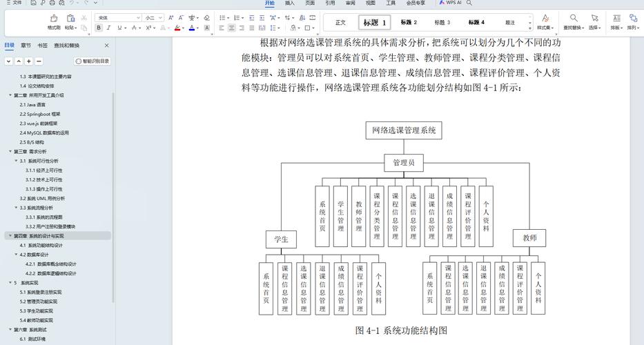Close the navigation pane with X
This screenshot has width=644, height=345.
tap(107, 46)
